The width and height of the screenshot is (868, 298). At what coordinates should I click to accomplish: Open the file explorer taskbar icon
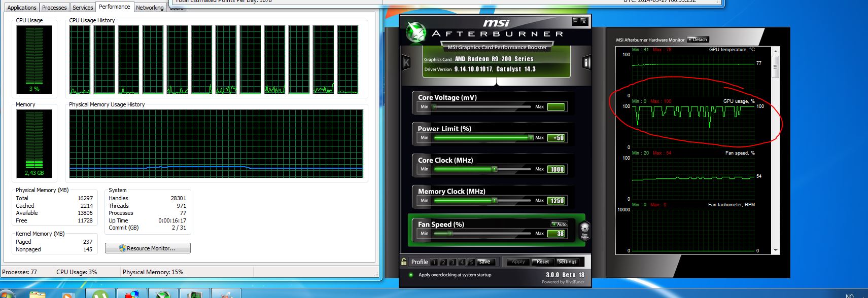[x=38, y=294]
